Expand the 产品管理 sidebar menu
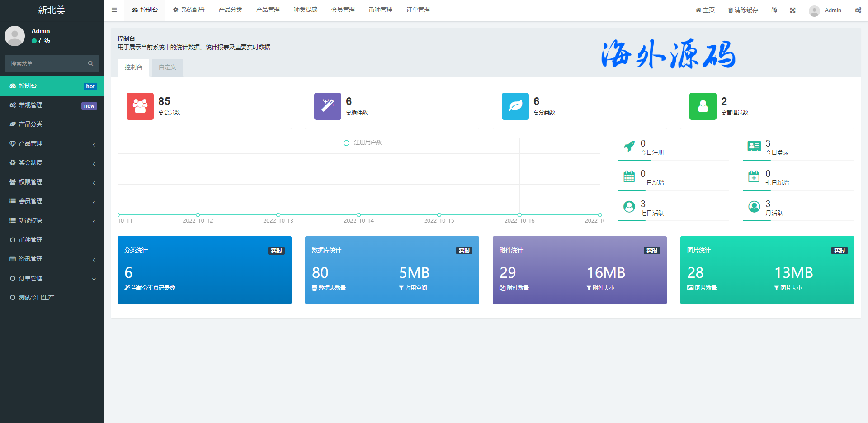The image size is (868, 423). [x=52, y=143]
